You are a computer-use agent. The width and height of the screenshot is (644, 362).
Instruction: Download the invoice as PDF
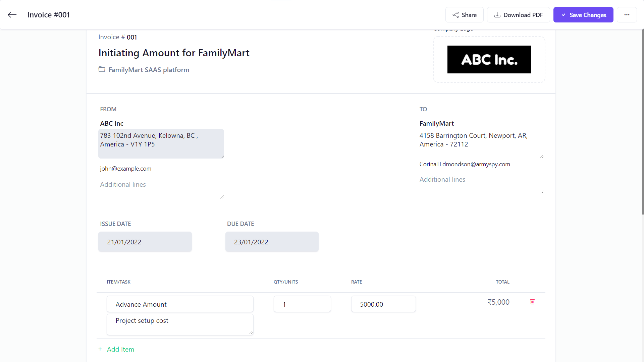coord(518,15)
